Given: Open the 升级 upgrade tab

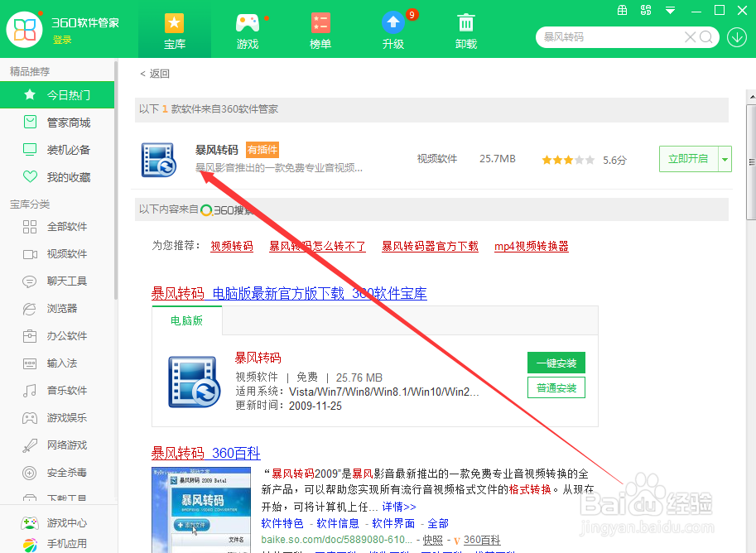Looking at the screenshot, I should pos(393,31).
